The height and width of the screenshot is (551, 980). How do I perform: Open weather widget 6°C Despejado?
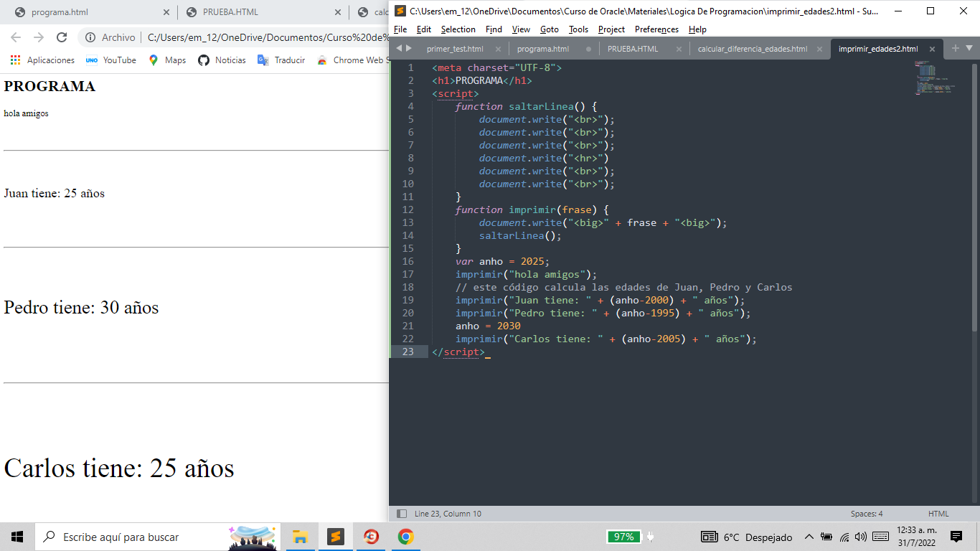[747, 537]
